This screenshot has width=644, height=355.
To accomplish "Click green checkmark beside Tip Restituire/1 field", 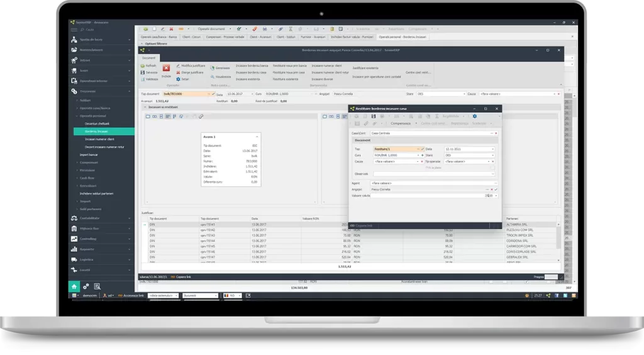I will [x=422, y=149].
